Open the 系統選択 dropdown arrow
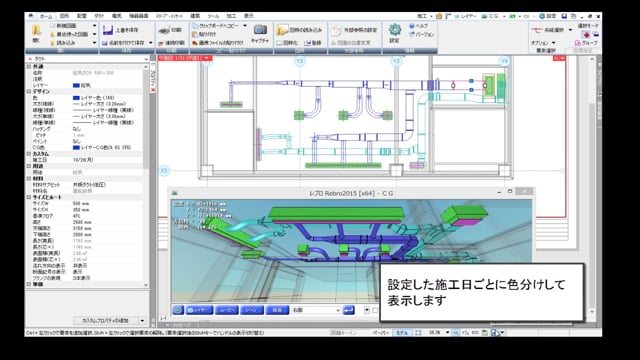 tap(570, 30)
